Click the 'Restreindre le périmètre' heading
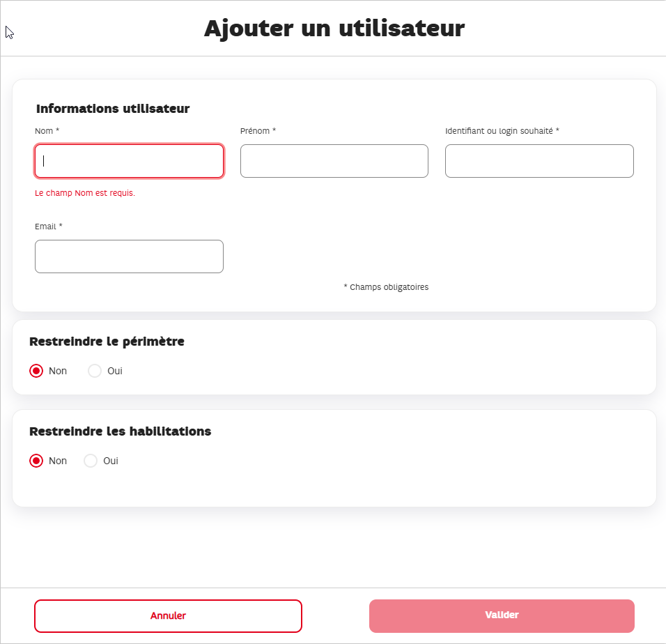 pos(107,342)
